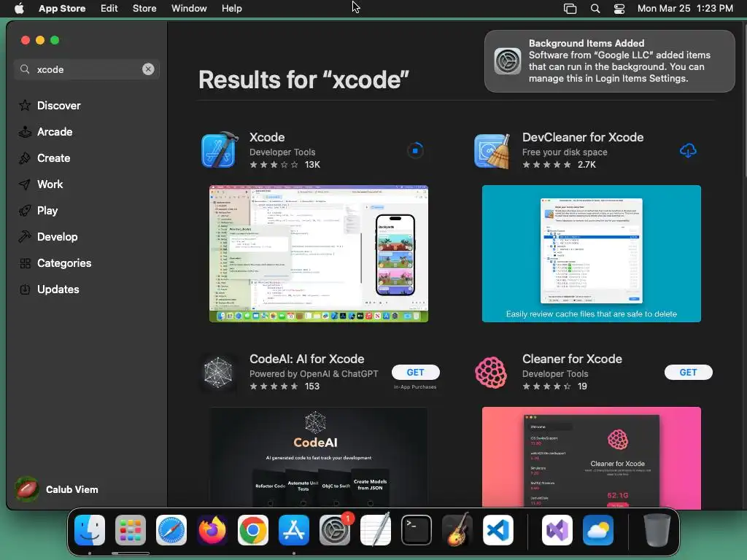Click the DevCleaner 2.7K star rating
This screenshot has height=560, width=747.
pyautogui.click(x=560, y=165)
